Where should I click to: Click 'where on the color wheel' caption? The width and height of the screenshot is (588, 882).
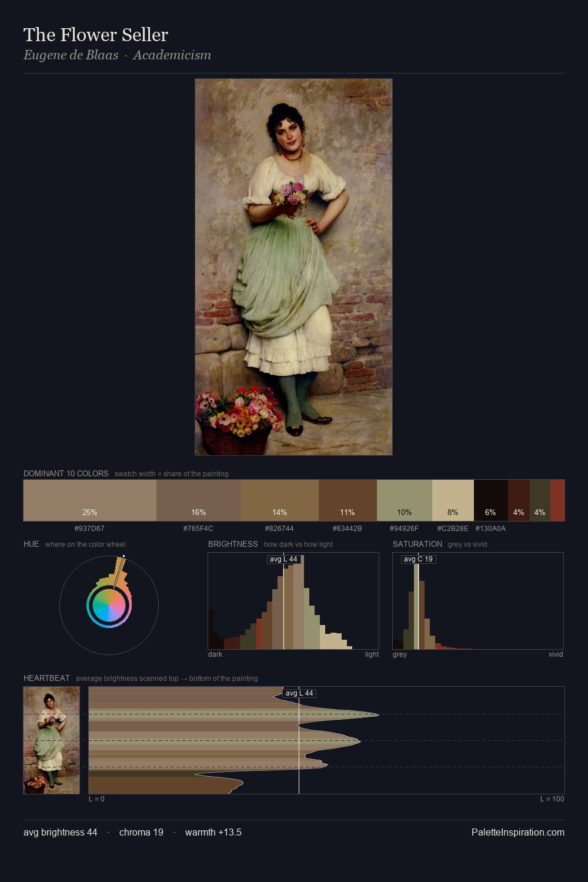point(85,544)
